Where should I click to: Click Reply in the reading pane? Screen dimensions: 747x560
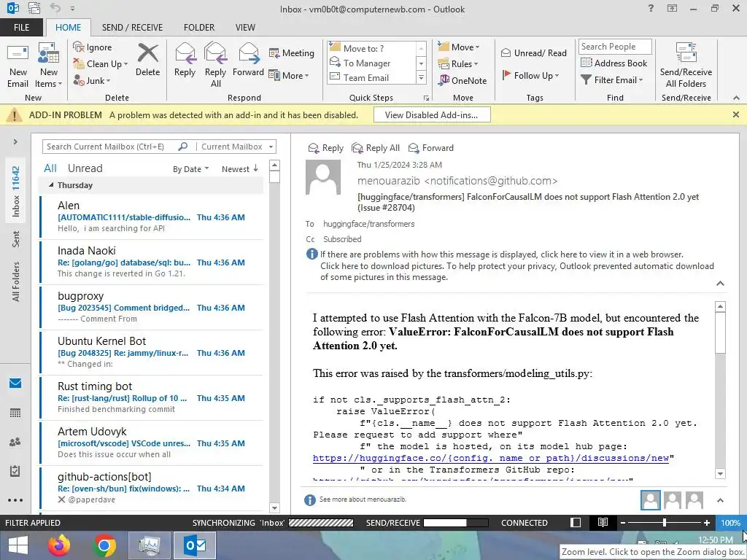coord(326,148)
